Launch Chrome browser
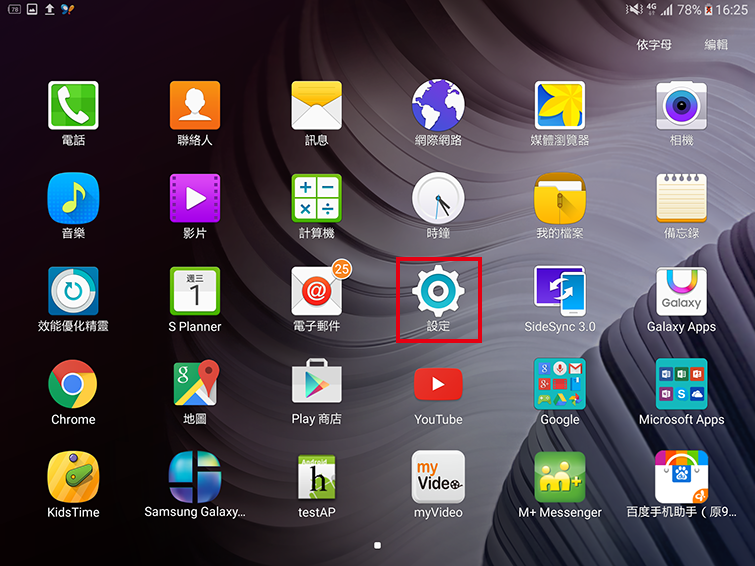Viewport: 755px width, 566px height. point(73,384)
